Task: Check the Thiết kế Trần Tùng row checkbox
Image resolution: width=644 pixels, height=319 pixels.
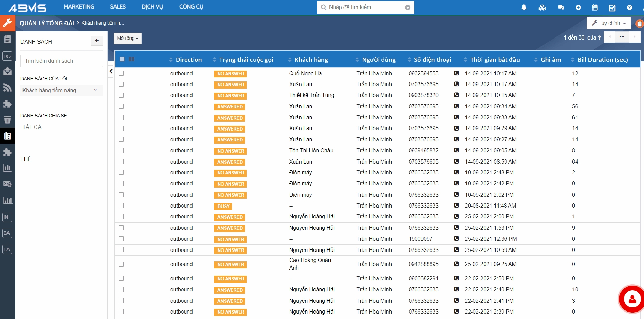Action: pos(121,95)
